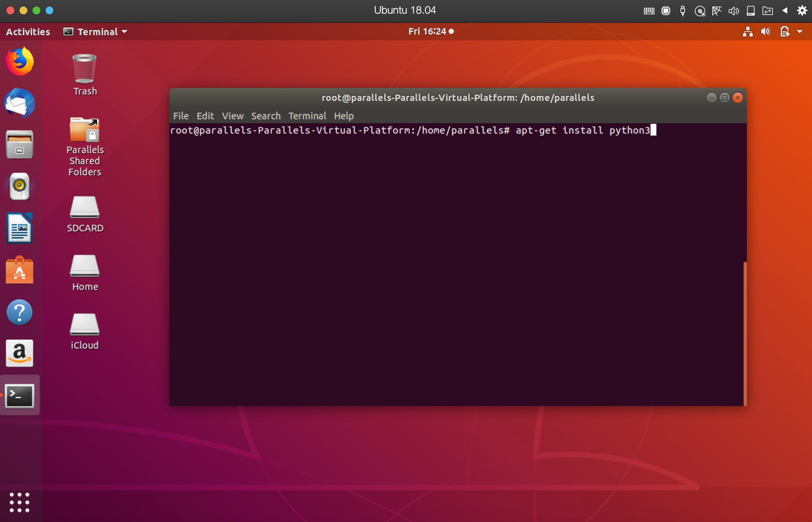Open the Help menu in Terminal
The width and height of the screenshot is (812, 522).
tap(344, 116)
